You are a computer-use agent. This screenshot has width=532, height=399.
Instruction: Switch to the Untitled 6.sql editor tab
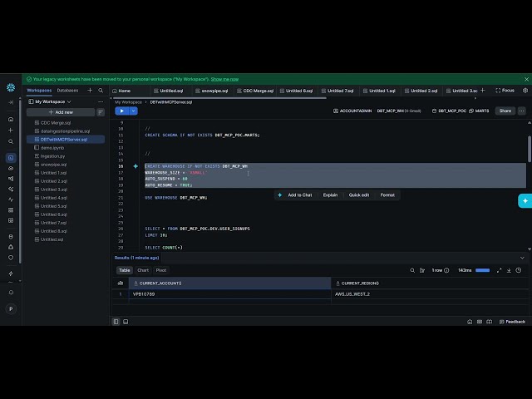pos(296,91)
